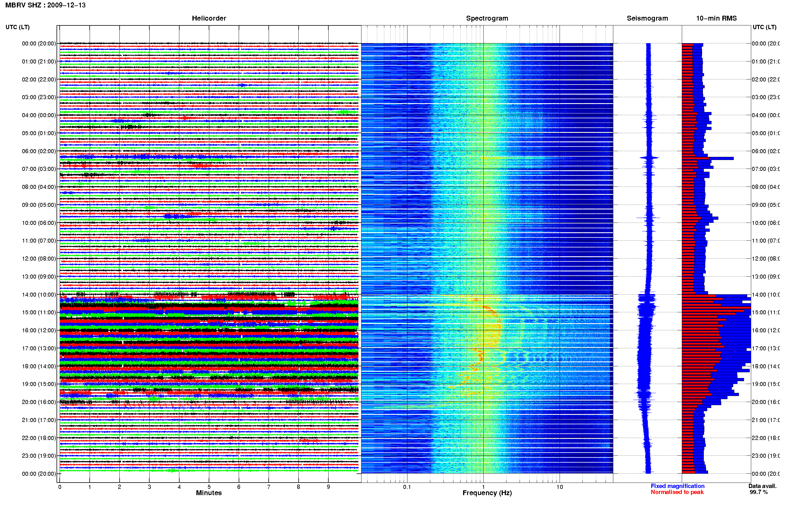
Task: Click the left time label 10:00 (06:00)
Action: (39, 223)
